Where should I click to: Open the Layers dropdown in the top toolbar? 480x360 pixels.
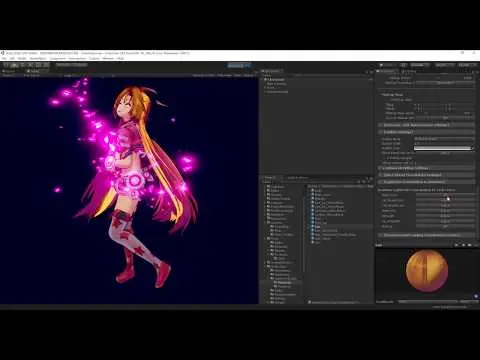pos(443,65)
